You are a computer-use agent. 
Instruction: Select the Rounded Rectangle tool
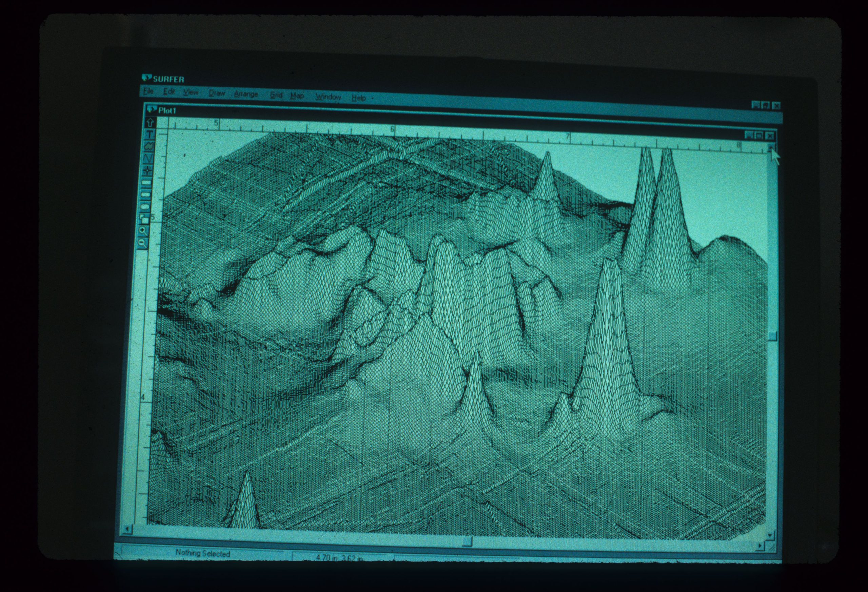[x=146, y=195]
